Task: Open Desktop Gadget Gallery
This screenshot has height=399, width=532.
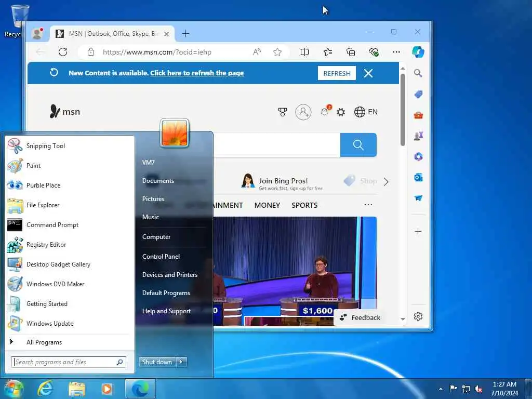Action: point(70,264)
